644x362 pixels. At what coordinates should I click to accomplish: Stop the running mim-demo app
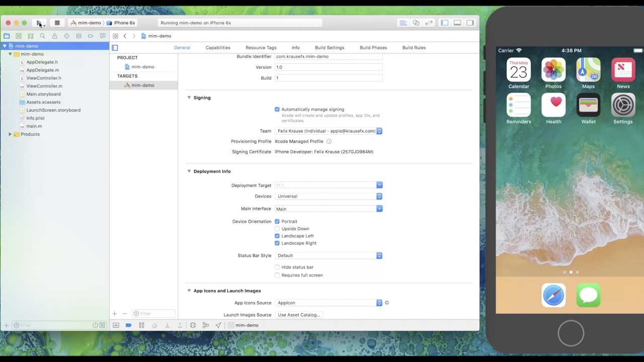(x=57, y=23)
